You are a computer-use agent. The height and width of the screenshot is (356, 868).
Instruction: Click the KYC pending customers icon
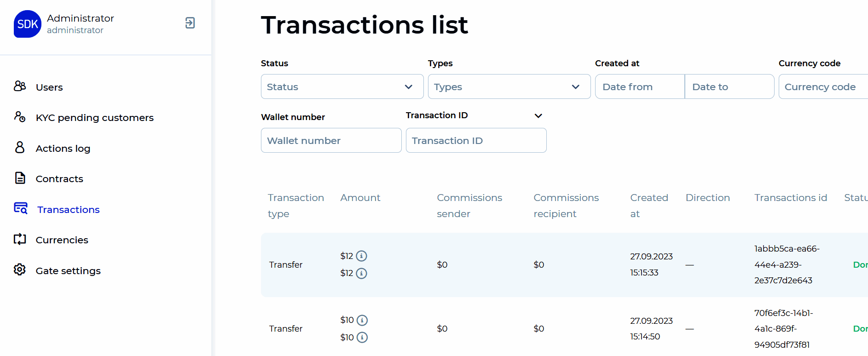pyautogui.click(x=20, y=117)
